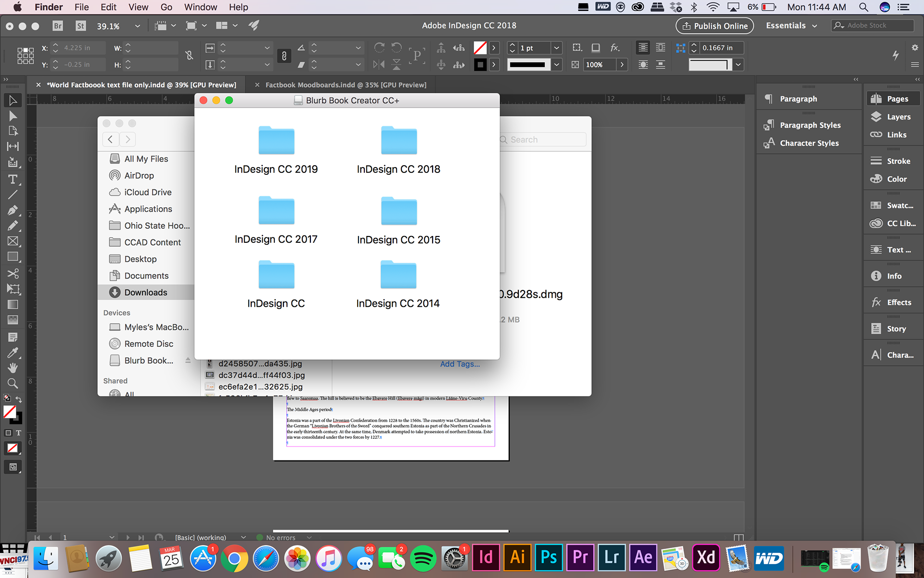924x578 pixels.
Task: Eject the Blurb Book disk in sidebar
Action: click(x=188, y=361)
